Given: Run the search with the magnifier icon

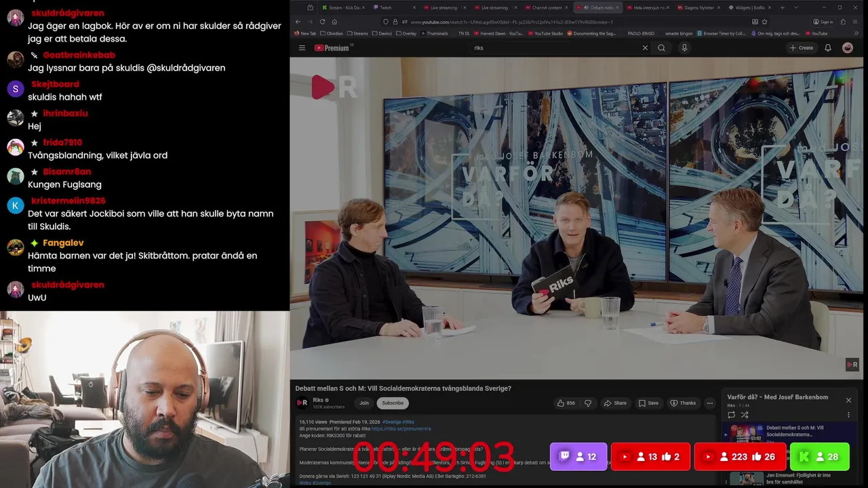Looking at the screenshot, I should point(661,48).
